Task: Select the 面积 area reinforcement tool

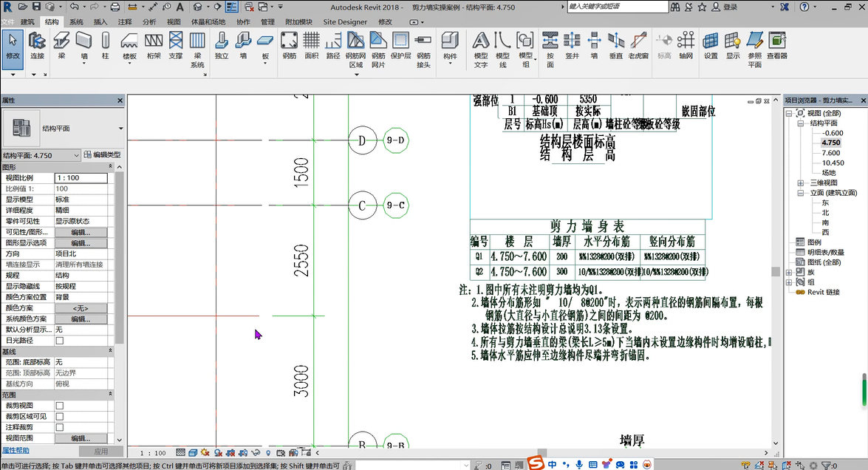Action: coord(312,45)
